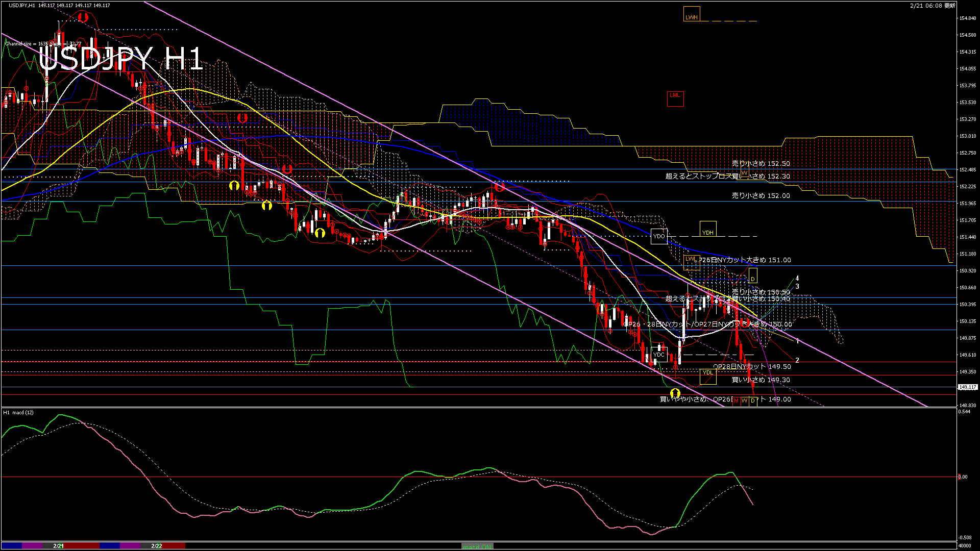Click the current price tag 149.117
This screenshot has height=551, width=980.
click(967, 387)
